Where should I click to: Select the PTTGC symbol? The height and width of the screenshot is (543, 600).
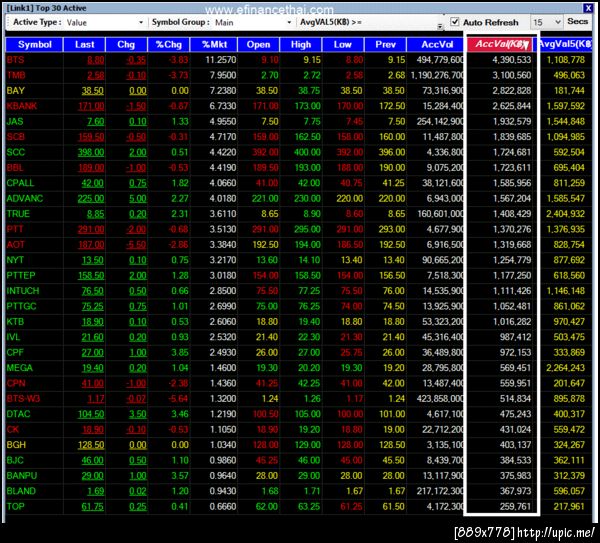[x=21, y=306]
